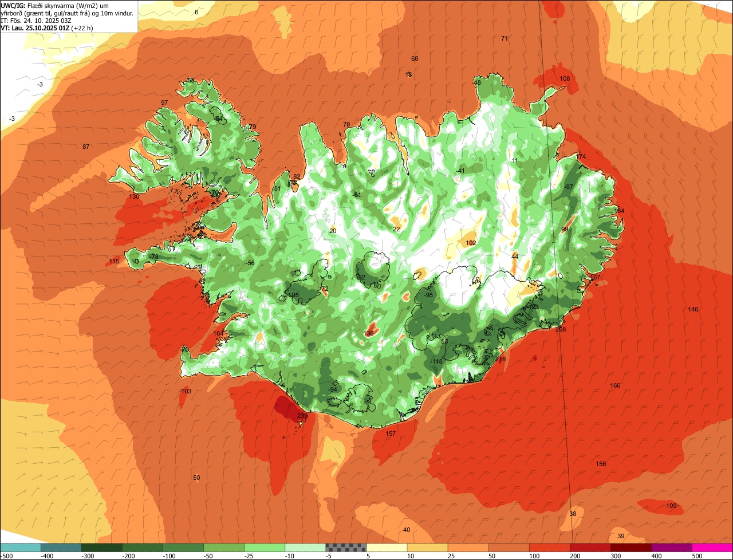Click the map value 156
The width and height of the screenshot is (733, 560).
pos(601,464)
